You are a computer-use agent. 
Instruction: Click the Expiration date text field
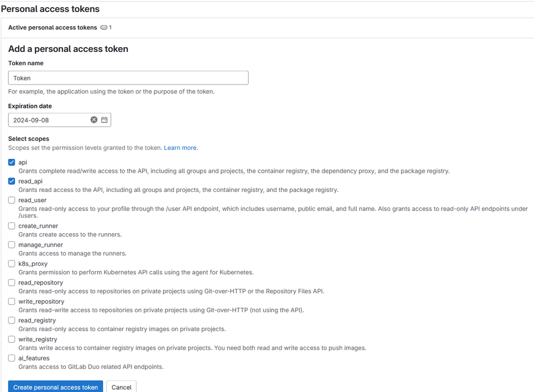coord(49,120)
